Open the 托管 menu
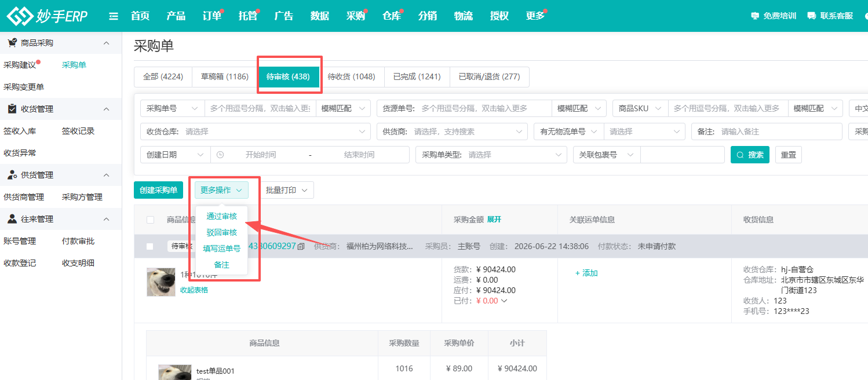 (x=248, y=16)
